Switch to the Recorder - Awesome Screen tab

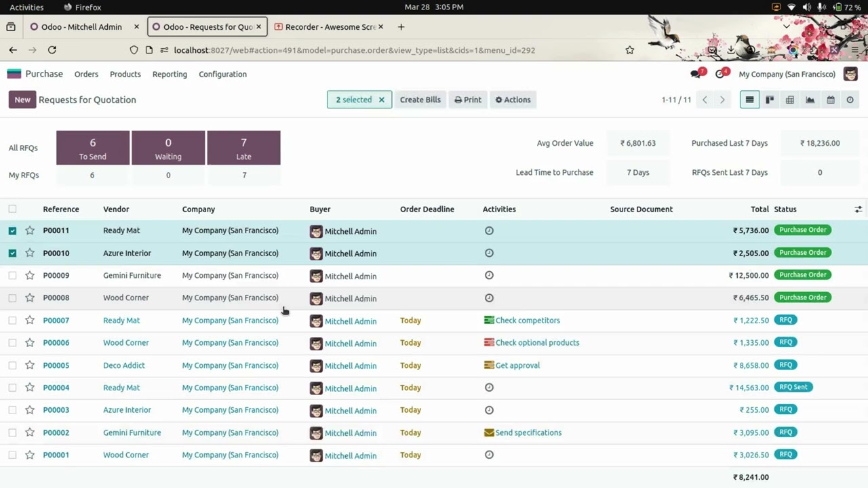coord(329,27)
